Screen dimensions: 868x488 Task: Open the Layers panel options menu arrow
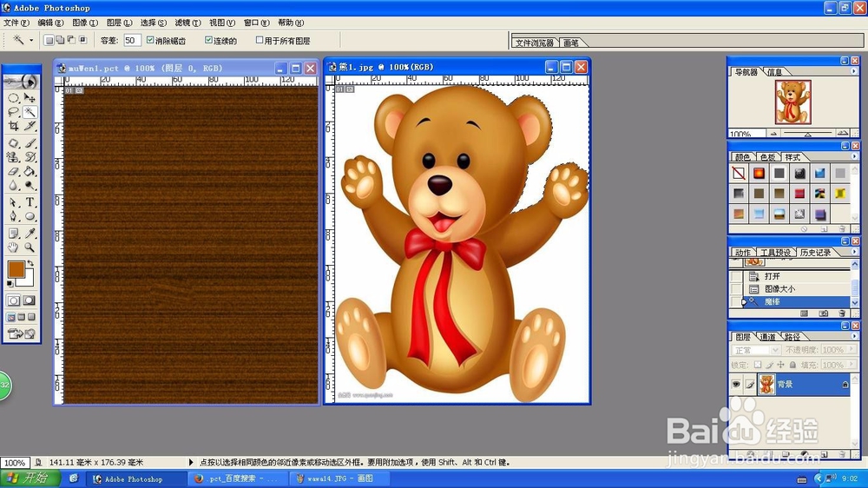click(x=853, y=336)
